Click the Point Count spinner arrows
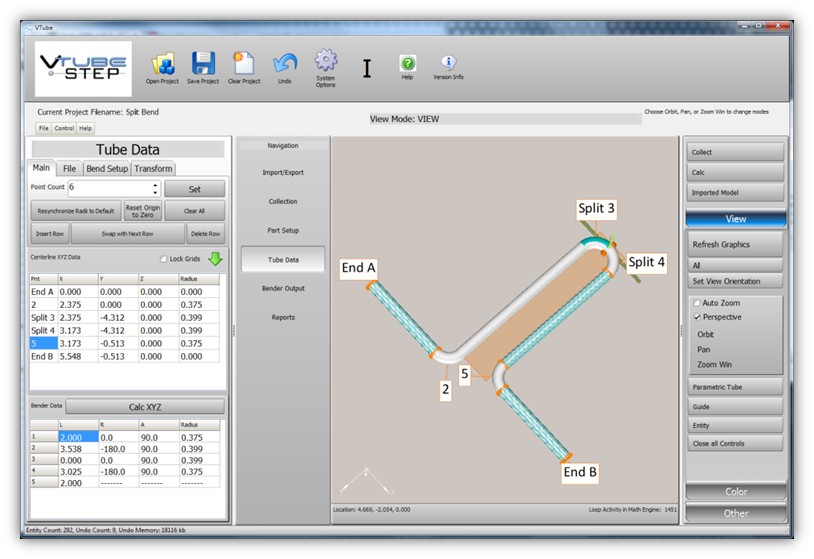Image resolution: width=814 pixels, height=559 pixels. click(x=155, y=188)
